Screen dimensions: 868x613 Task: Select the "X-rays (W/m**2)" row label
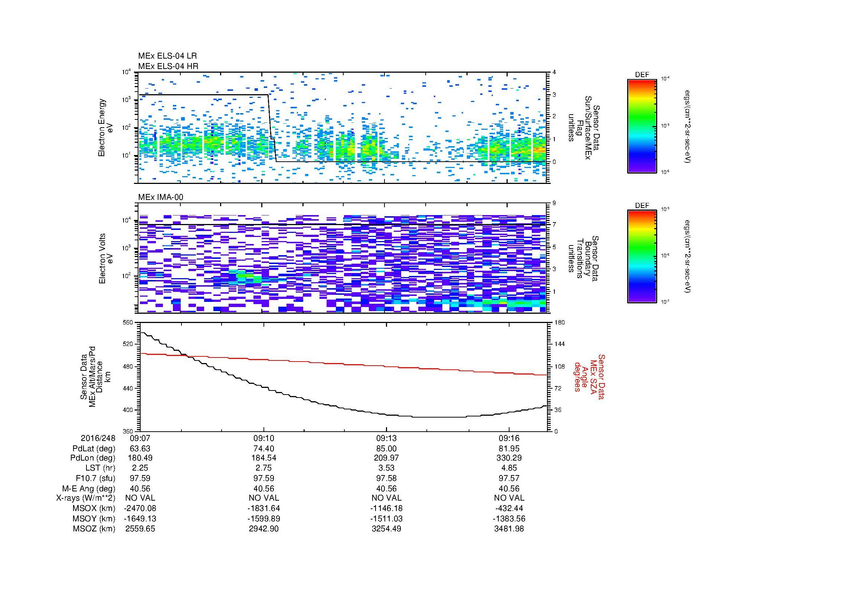click(85, 498)
